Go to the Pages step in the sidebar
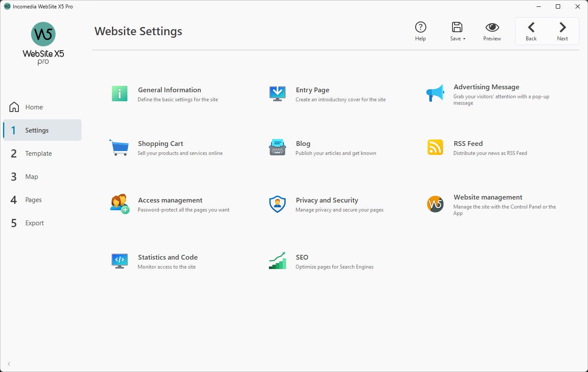The image size is (588, 372). [33, 200]
